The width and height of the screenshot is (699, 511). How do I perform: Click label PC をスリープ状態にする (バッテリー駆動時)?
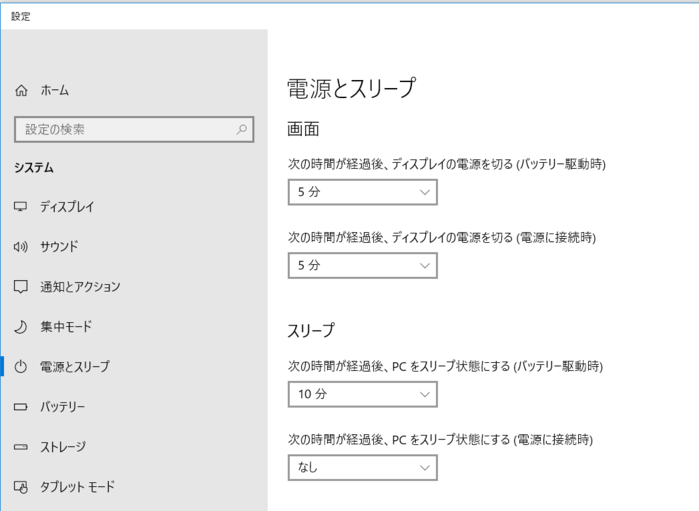[445, 366]
